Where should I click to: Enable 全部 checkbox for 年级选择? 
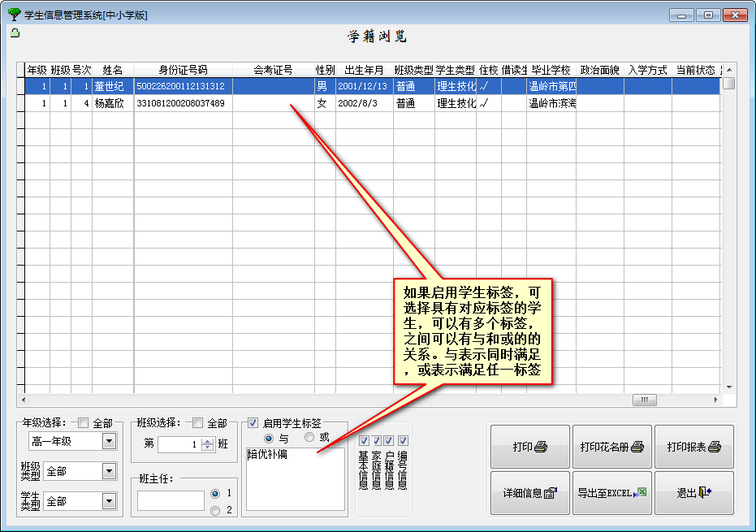click(83, 423)
